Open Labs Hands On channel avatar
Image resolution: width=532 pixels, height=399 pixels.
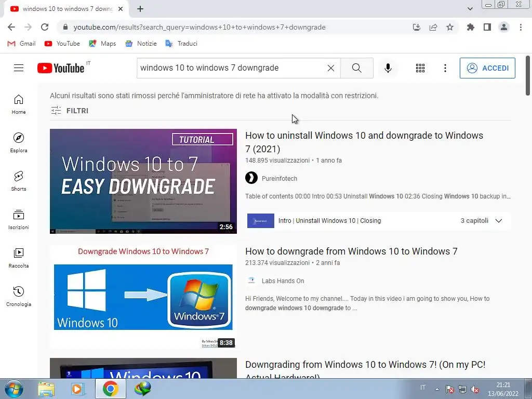click(x=251, y=280)
